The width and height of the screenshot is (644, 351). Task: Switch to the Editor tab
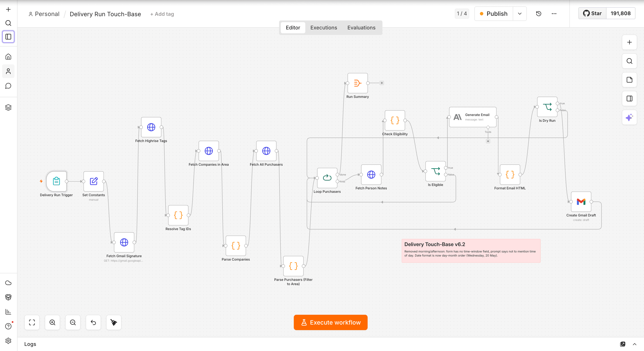pyautogui.click(x=293, y=28)
